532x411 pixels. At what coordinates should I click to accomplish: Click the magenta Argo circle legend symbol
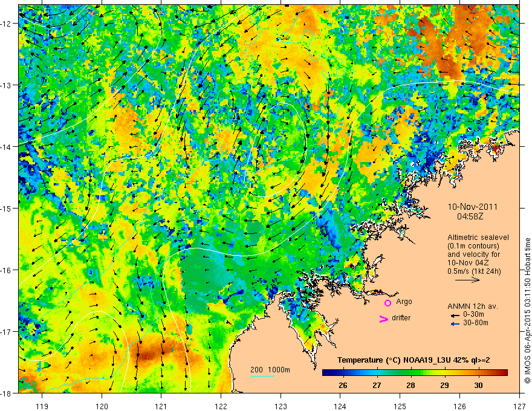tap(388, 303)
